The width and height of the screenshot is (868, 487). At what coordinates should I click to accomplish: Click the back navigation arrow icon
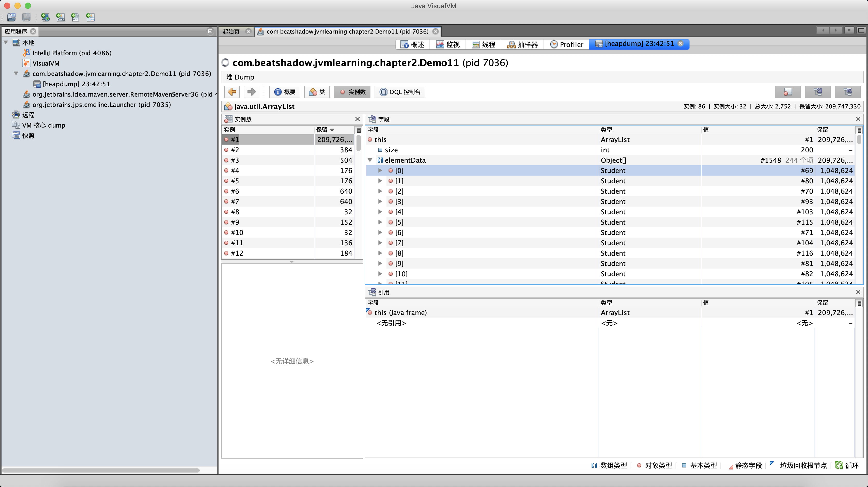click(x=232, y=92)
